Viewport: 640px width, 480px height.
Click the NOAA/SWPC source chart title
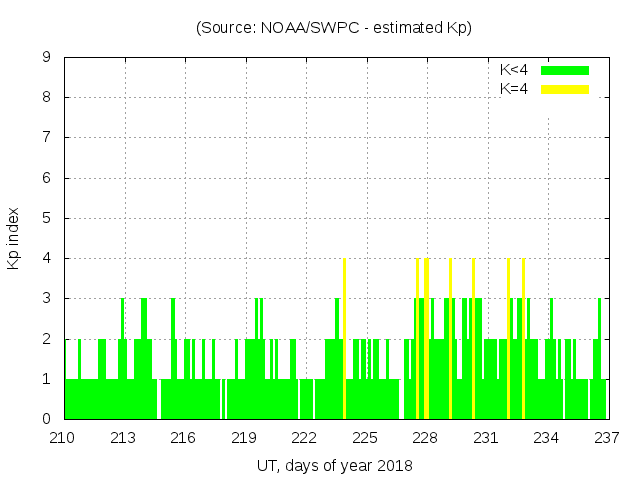pos(333,28)
